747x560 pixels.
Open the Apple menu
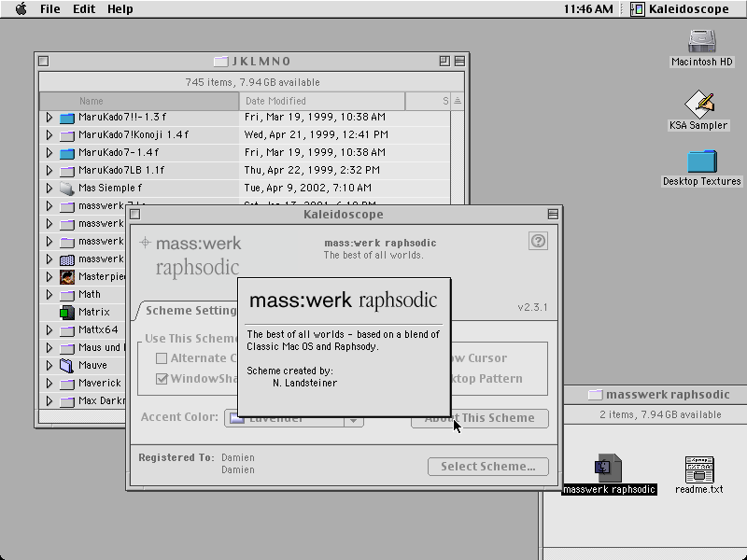(21, 9)
